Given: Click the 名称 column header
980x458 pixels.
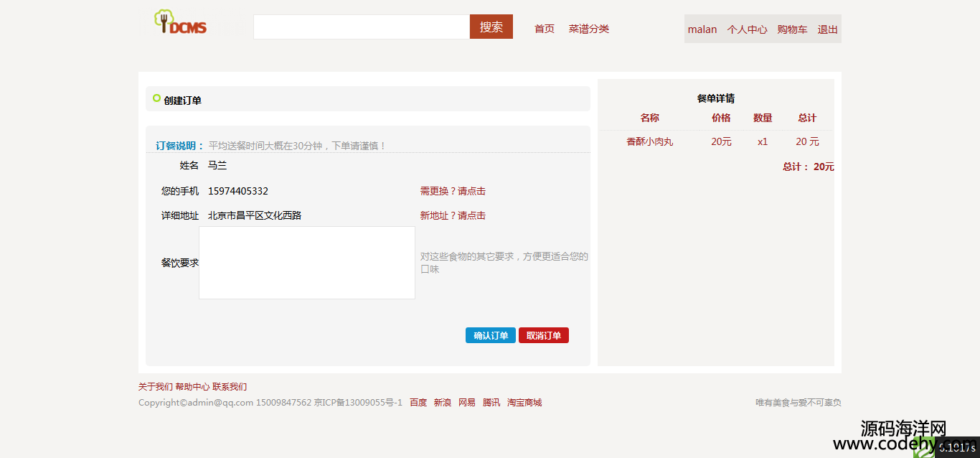Looking at the screenshot, I should pos(650,118).
